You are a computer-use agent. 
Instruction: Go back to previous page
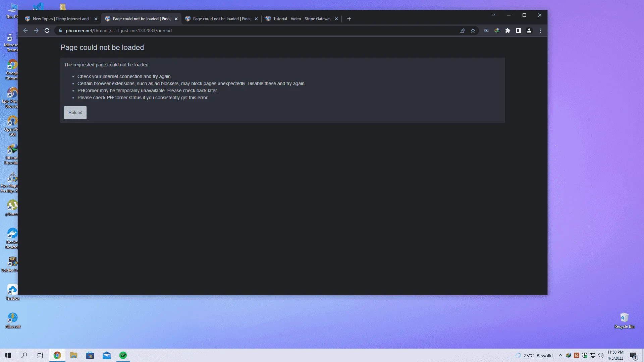[25, 31]
